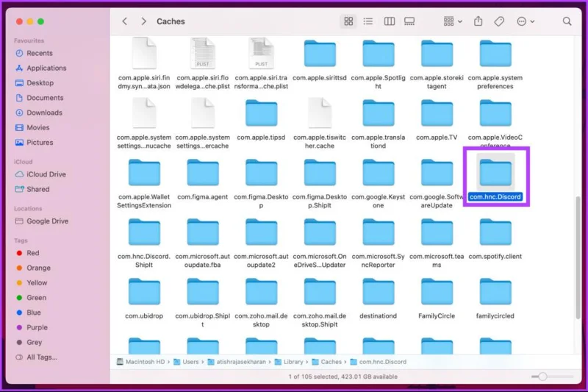Image resolution: width=588 pixels, height=392 pixels.
Task: Switch to gallery view
Action: [x=409, y=21]
